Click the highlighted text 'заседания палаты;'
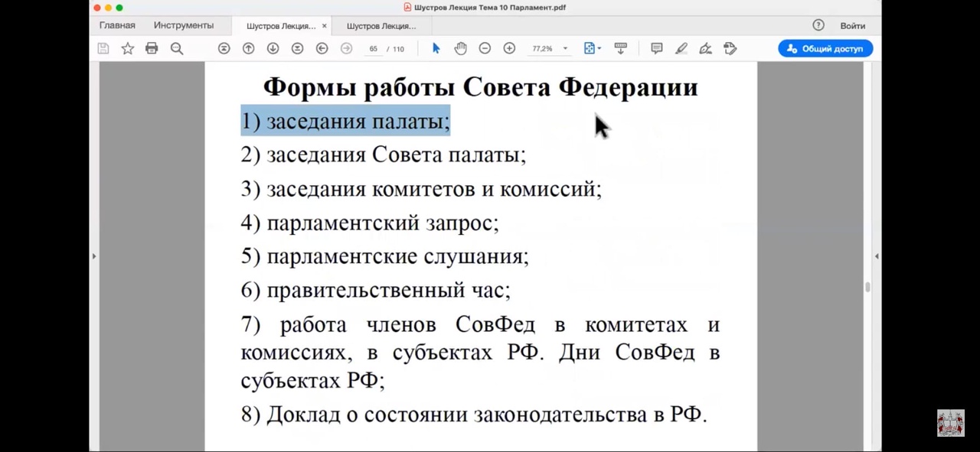 [358, 122]
